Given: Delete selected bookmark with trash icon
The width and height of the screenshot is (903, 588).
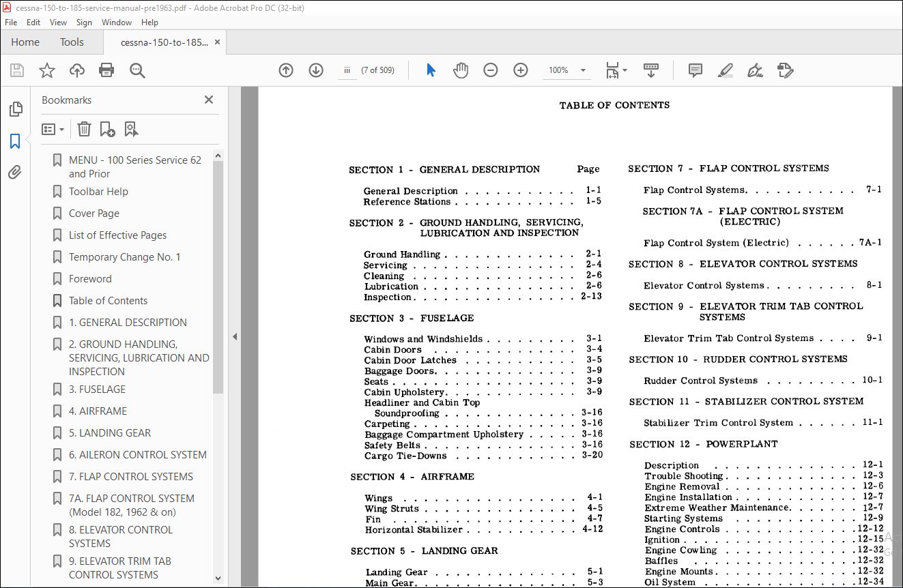Looking at the screenshot, I should coord(84,129).
